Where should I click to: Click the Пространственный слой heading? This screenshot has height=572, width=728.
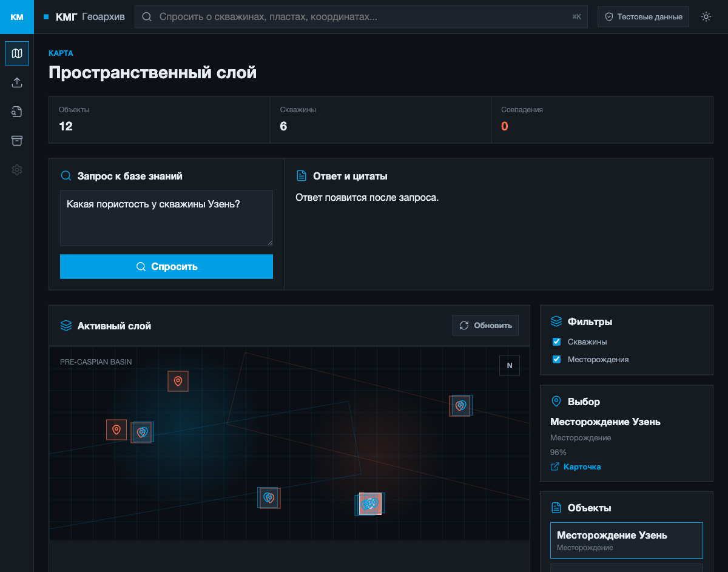coord(152,73)
